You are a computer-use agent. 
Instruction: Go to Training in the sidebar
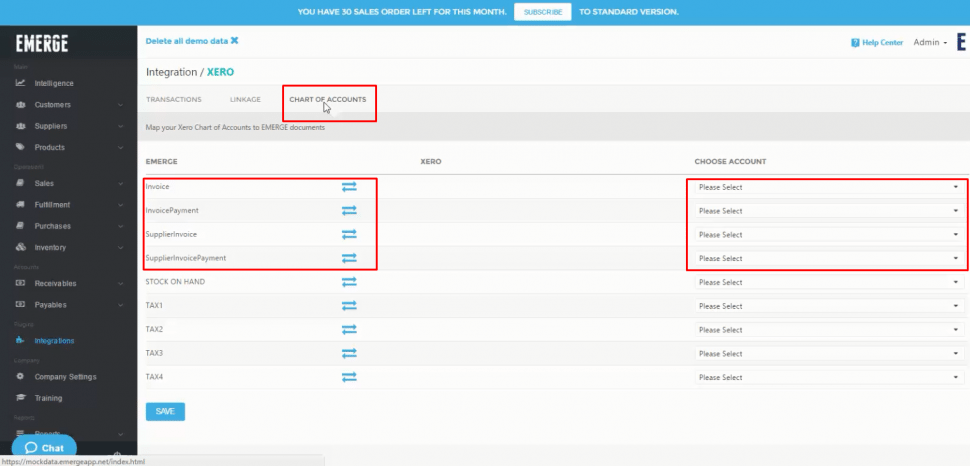[x=48, y=398]
